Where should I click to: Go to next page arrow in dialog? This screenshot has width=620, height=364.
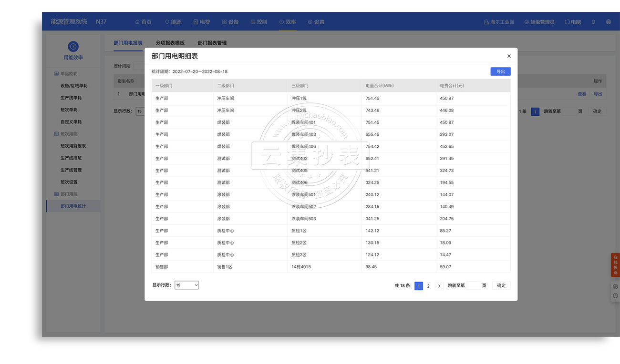439,286
